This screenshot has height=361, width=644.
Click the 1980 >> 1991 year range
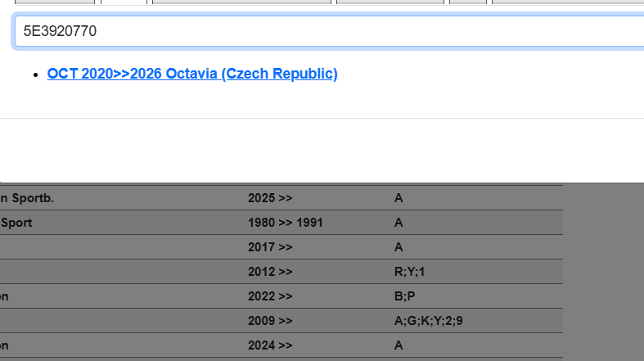click(x=285, y=223)
